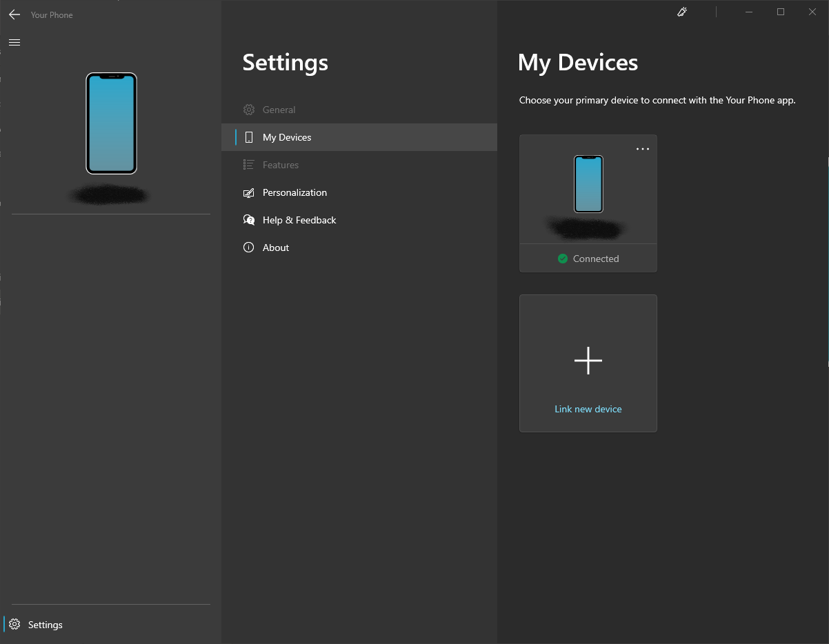Click the My Devices phone icon
This screenshot has width=829, height=644.
pyautogui.click(x=249, y=137)
